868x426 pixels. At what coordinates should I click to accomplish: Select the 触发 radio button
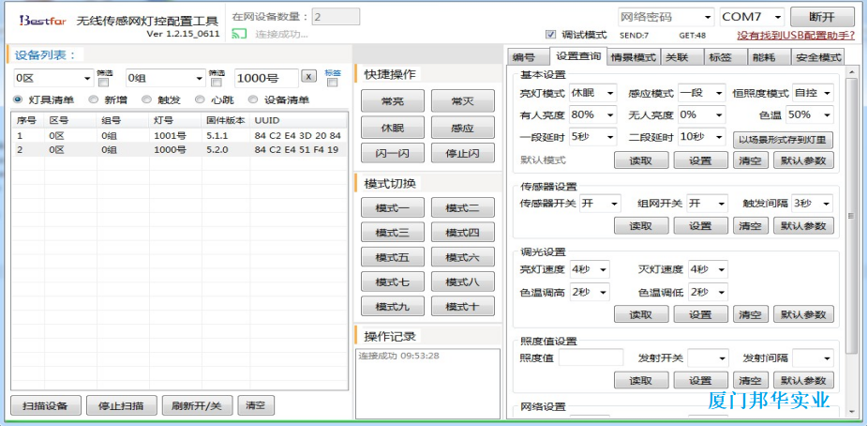[x=146, y=99]
